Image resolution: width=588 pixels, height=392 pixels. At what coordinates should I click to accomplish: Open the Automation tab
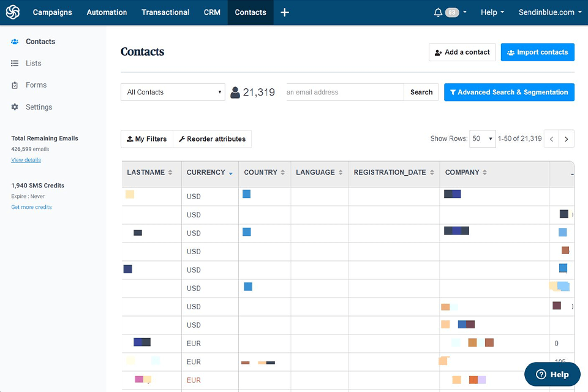tap(107, 12)
